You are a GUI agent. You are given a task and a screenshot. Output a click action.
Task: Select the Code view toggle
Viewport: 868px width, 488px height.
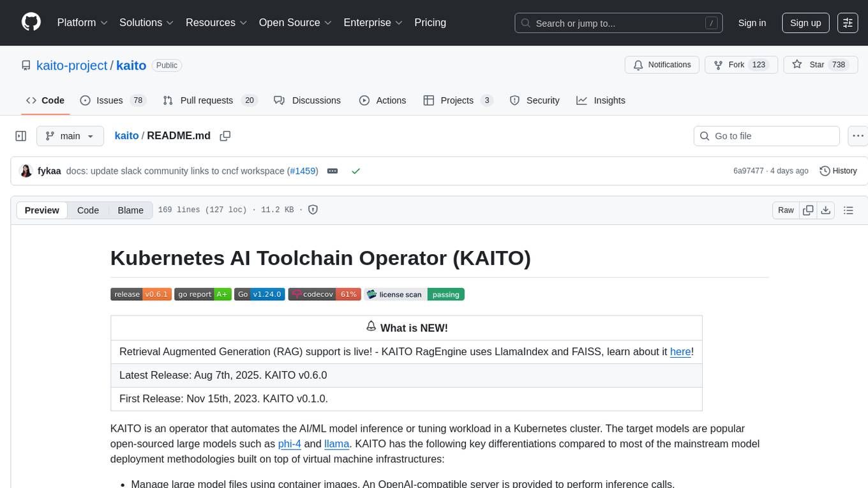pyautogui.click(x=88, y=210)
